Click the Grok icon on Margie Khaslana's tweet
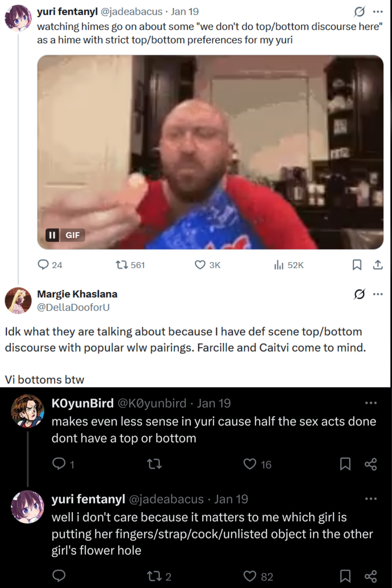The width and height of the screenshot is (392, 588). click(359, 294)
